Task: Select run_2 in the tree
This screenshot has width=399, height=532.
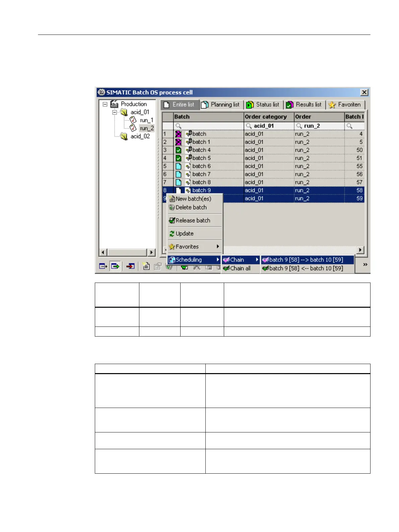Action: [x=147, y=128]
